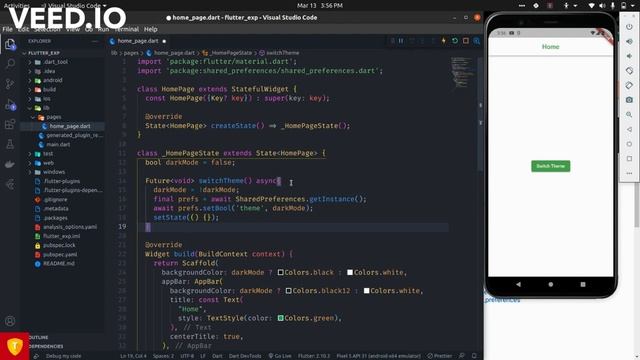
Task: Open emulator extended controls three dots
Action: click(629, 173)
